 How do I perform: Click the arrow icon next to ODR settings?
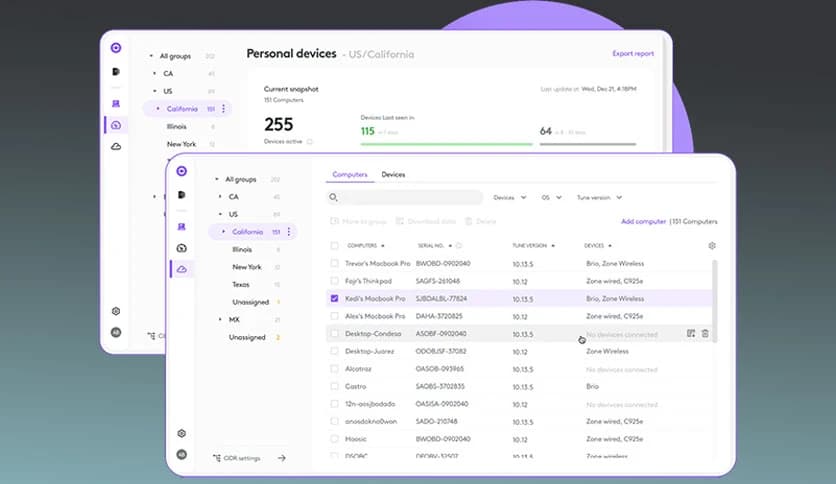point(281,458)
